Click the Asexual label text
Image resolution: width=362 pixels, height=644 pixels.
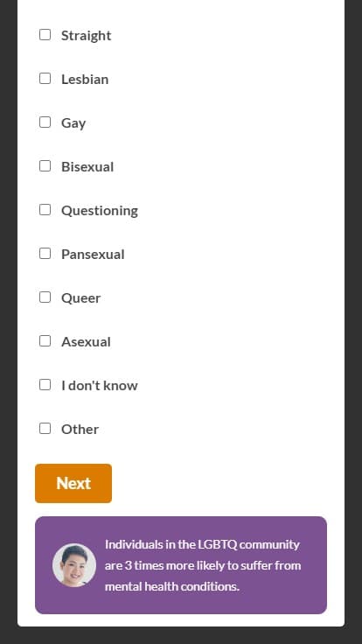(86, 342)
